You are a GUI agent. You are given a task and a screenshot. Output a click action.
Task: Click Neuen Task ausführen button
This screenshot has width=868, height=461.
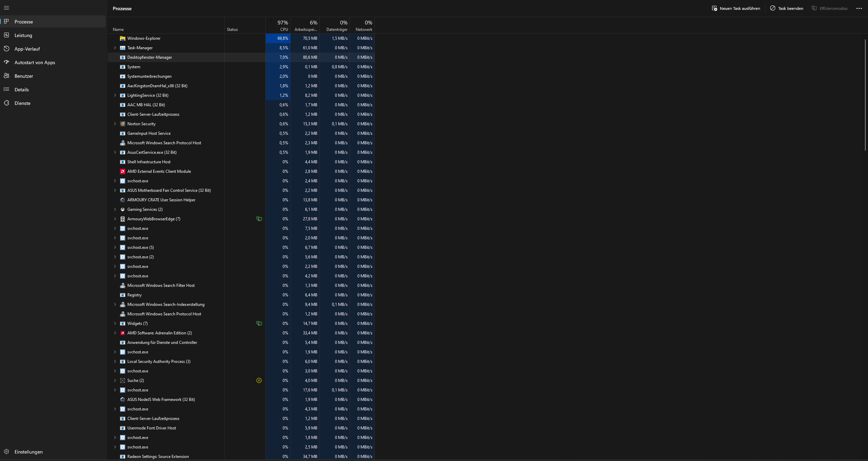coord(736,8)
